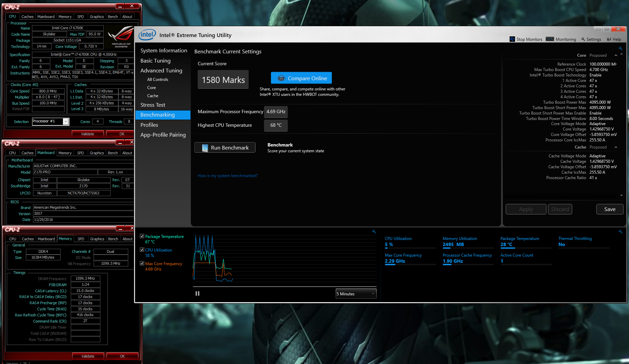Click wrench icon above monitor statistics panel

(x=620, y=231)
